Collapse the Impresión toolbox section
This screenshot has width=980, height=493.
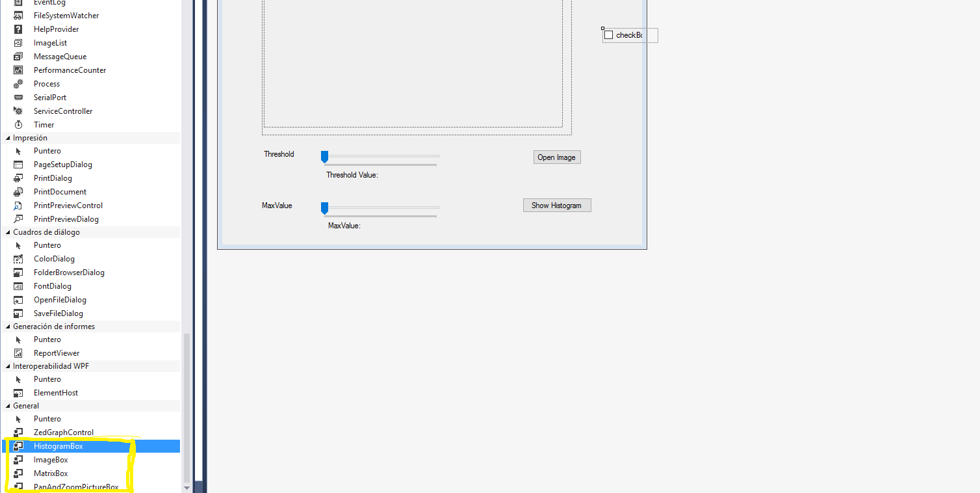pyautogui.click(x=6, y=137)
